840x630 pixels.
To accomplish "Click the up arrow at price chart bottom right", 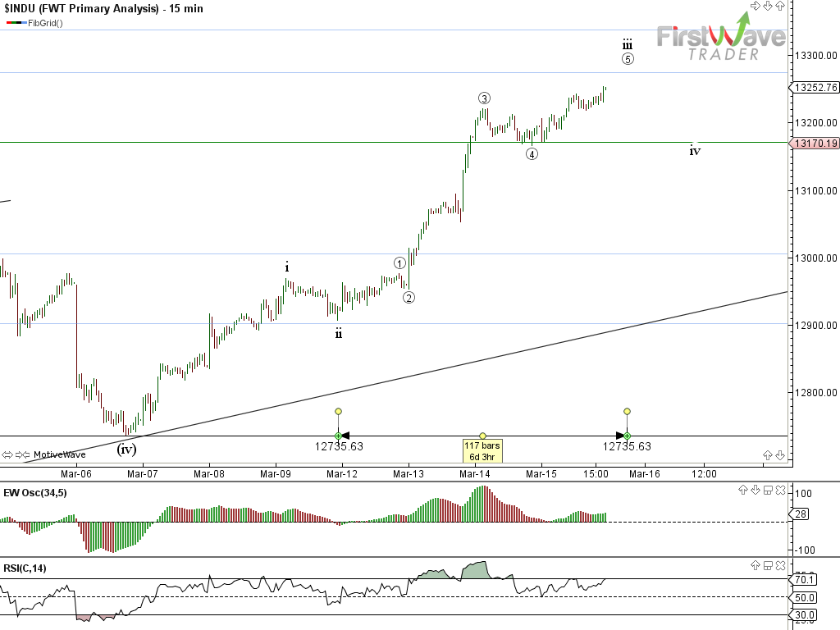I will 769,454.
